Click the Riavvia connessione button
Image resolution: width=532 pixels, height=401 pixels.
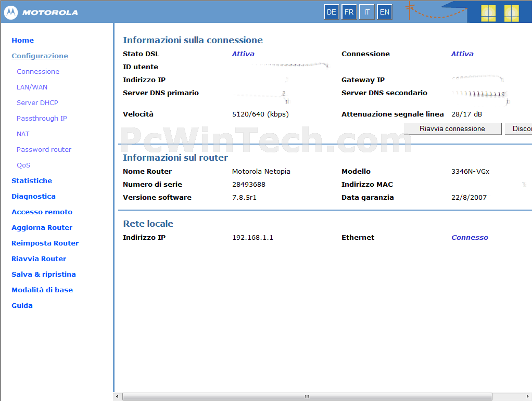click(x=452, y=129)
